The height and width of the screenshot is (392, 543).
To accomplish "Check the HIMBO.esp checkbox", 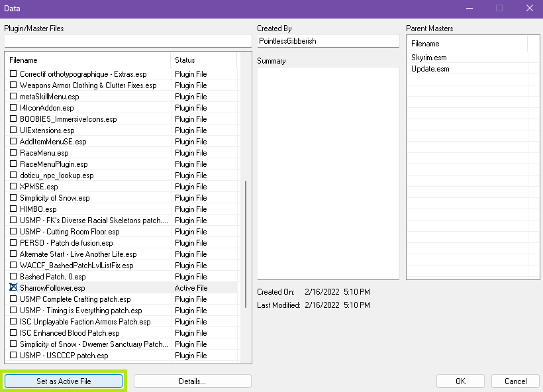I will [13, 209].
